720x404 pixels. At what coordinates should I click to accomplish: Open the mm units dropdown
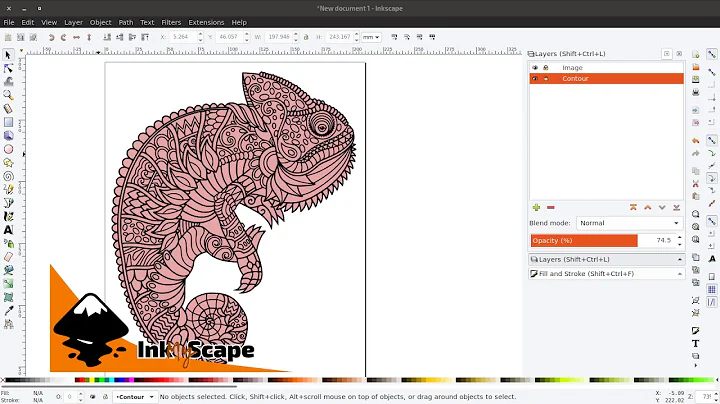[x=371, y=37]
